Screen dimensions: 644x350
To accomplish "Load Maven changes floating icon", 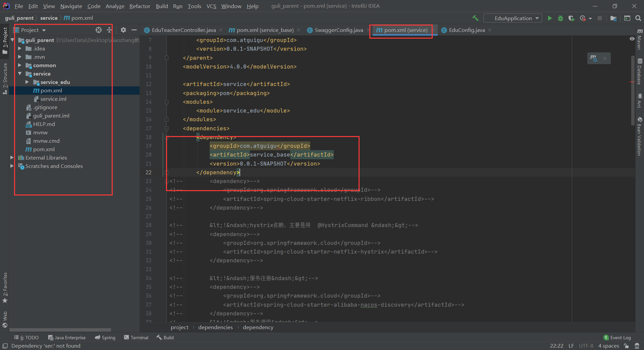I will (594, 58).
